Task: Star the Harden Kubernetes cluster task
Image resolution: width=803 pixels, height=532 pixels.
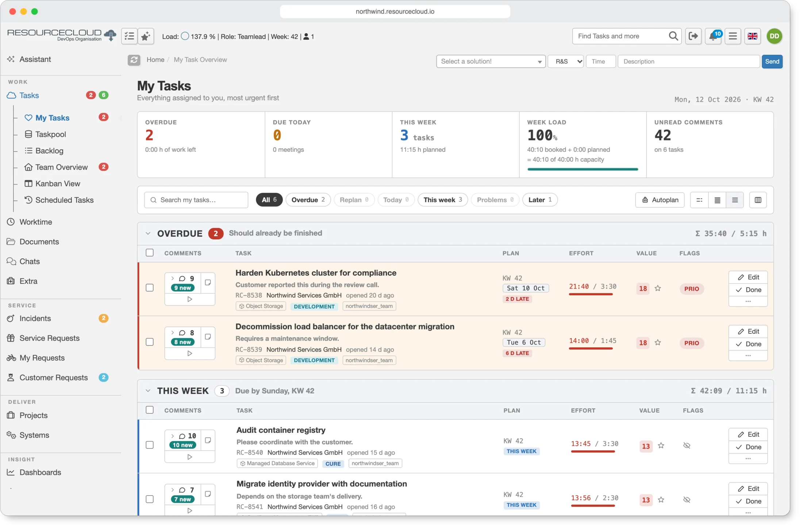Action: click(x=658, y=288)
